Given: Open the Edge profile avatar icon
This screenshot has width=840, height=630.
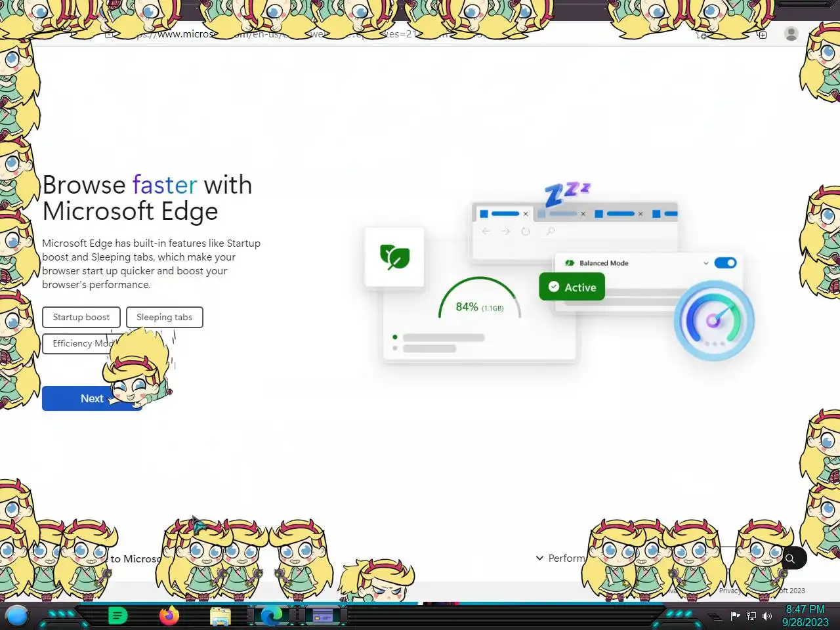Looking at the screenshot, I should (791, 34).
